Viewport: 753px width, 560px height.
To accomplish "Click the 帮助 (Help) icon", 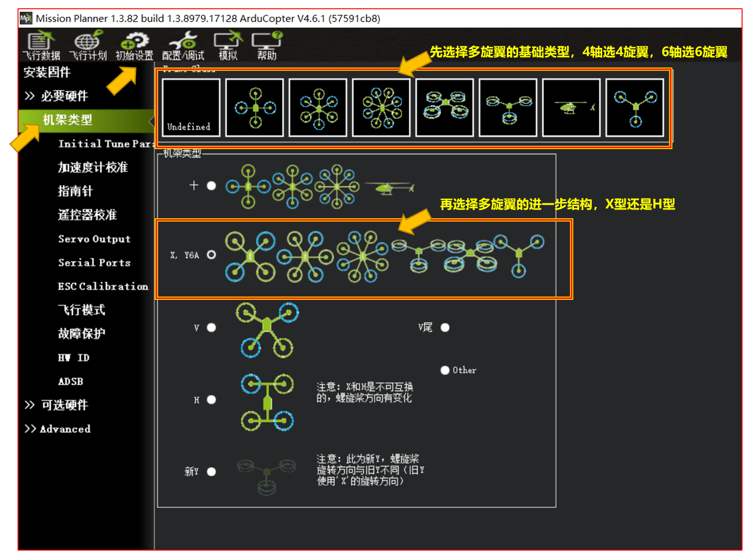I will (x=267, y=46).
